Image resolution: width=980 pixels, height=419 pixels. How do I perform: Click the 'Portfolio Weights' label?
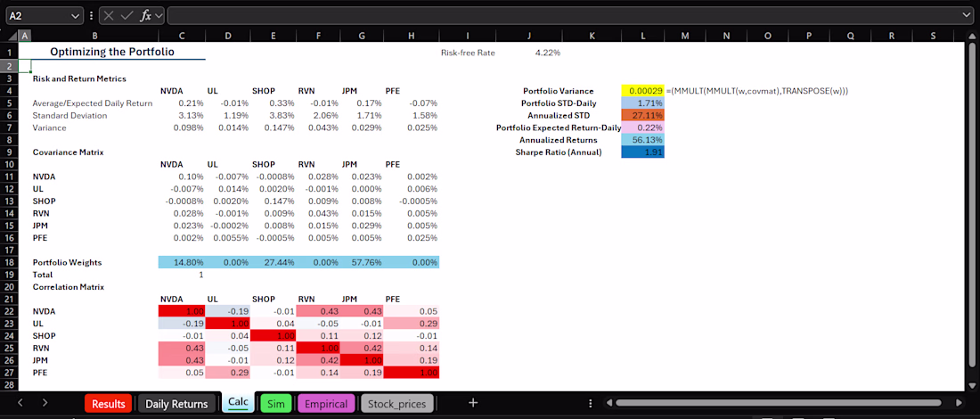coord(67,263)
